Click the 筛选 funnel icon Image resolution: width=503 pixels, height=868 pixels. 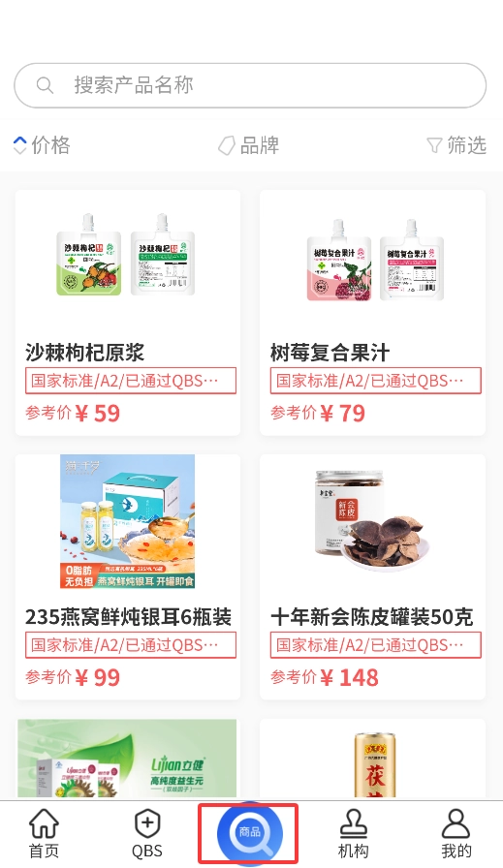point(434,145)
